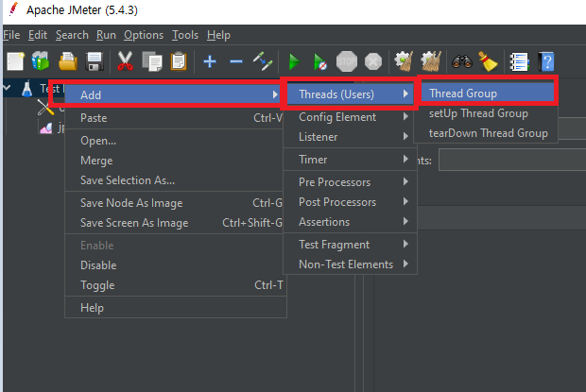
Task: Expand Post Processors submenu
Action: [350, 202]
